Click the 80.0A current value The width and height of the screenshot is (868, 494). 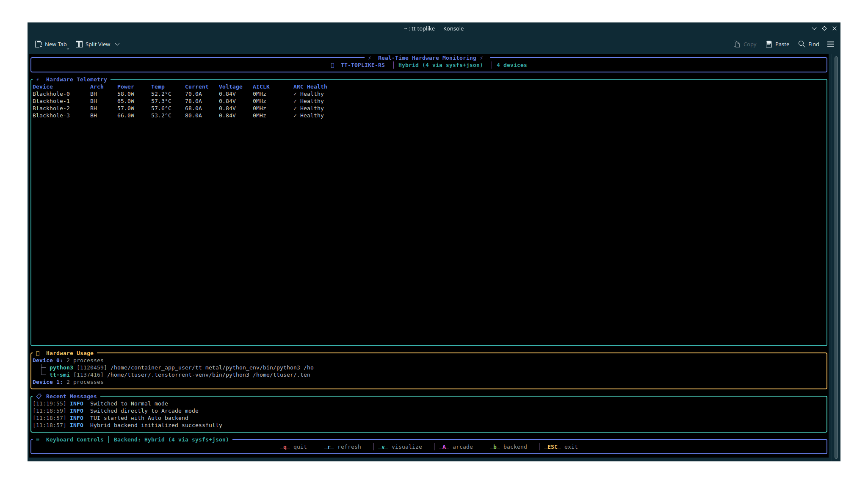point(194,116)
